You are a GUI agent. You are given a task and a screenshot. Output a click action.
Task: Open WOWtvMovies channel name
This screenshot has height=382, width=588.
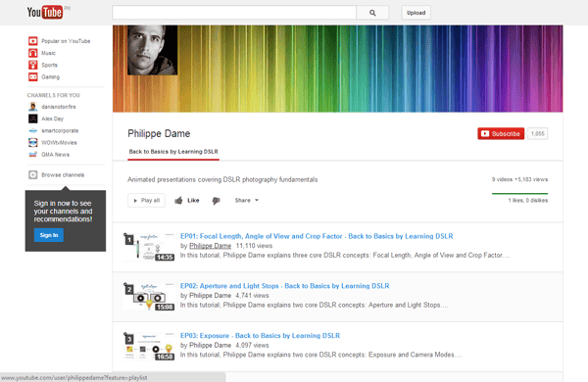(x=59, y=143)
